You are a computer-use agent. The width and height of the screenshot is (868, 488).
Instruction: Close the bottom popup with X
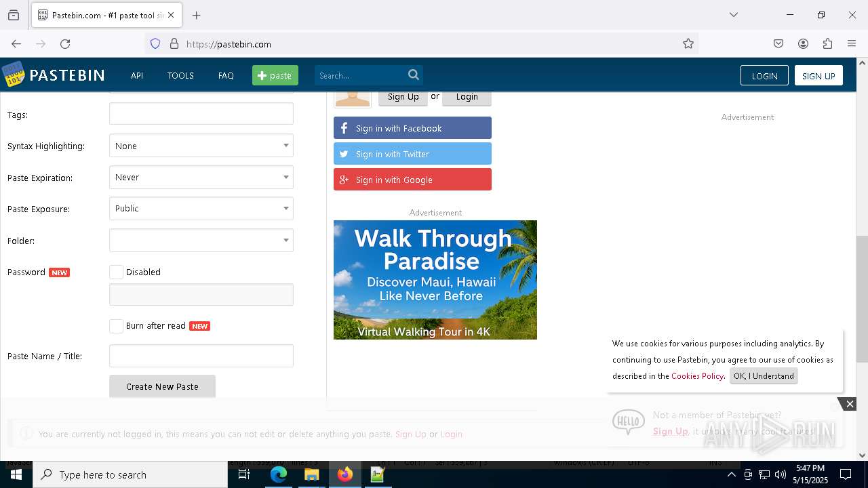coord(850,404)
